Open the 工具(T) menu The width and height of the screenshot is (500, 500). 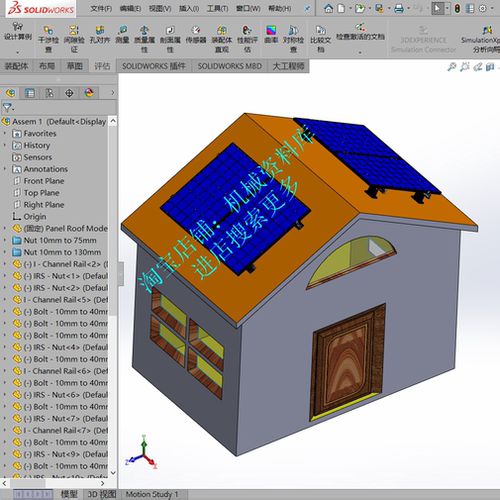[x=217, y=9]
